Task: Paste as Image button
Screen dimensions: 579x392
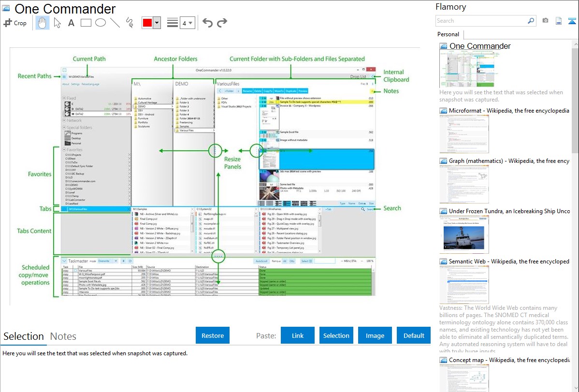Action: (x=375, y=335)
